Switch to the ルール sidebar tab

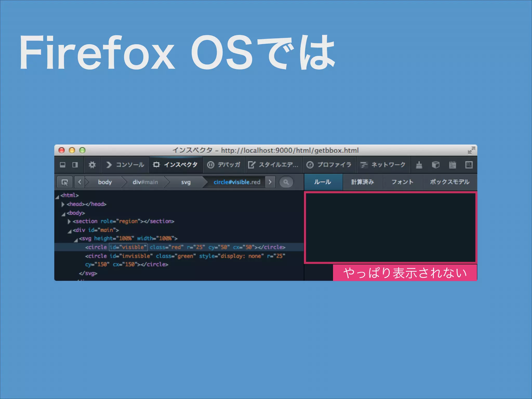click(323, 182)
